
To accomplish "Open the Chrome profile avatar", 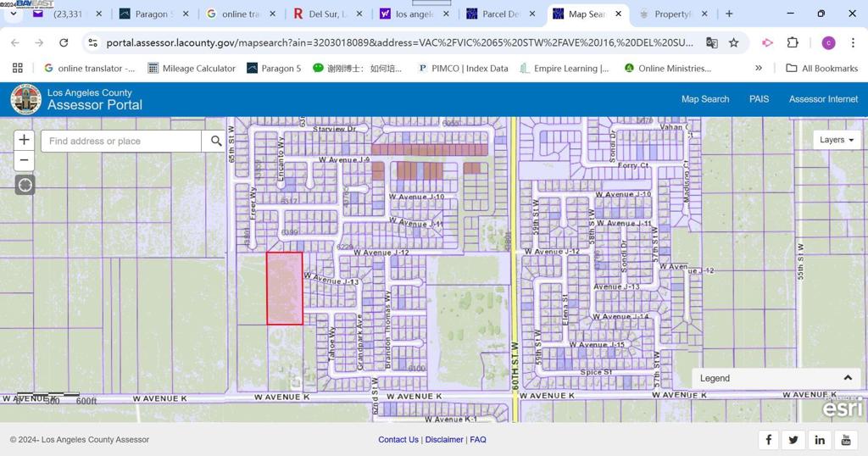I will pos(828,42).
